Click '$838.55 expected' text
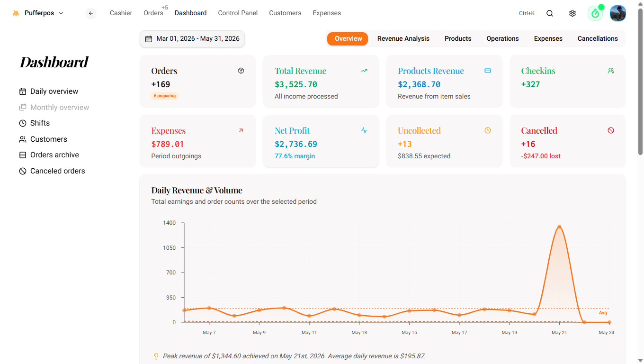644x364 pixels. [424, 156]
